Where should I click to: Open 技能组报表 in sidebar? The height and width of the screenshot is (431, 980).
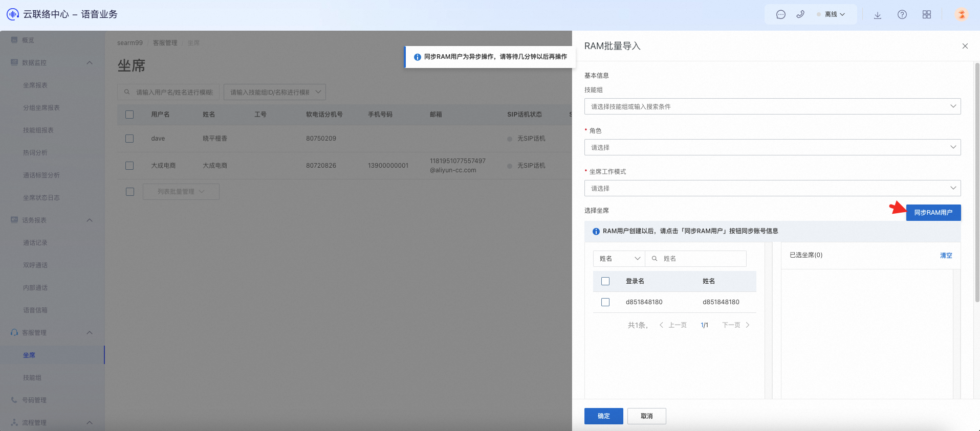(x=38, y=130)
